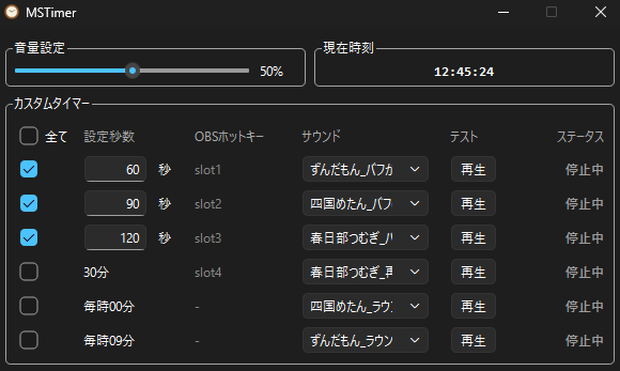Click the テスト column header
Screen dimensions: 620x371
(x=464, y=136)
